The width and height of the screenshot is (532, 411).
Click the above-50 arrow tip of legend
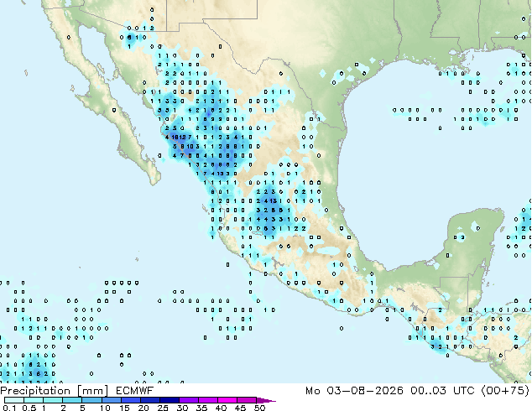[x=266, y=400]
